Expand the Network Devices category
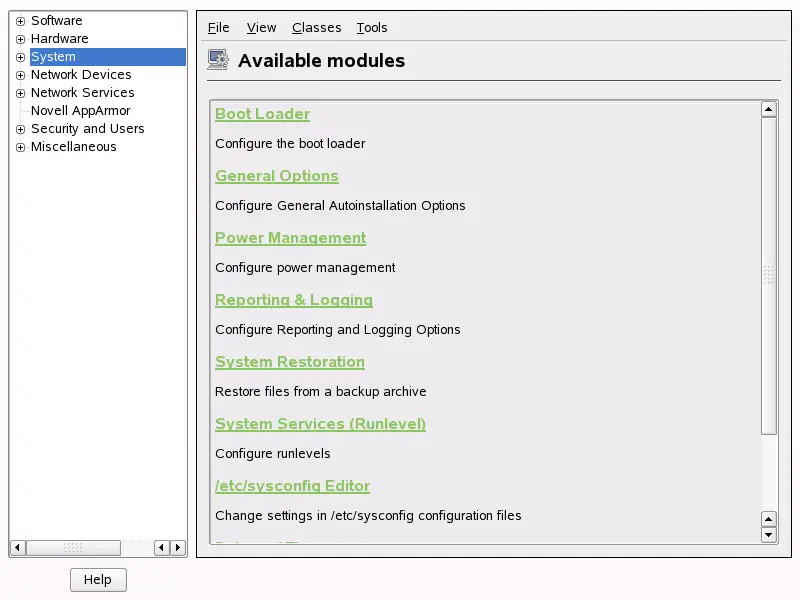 click(20, 74)
